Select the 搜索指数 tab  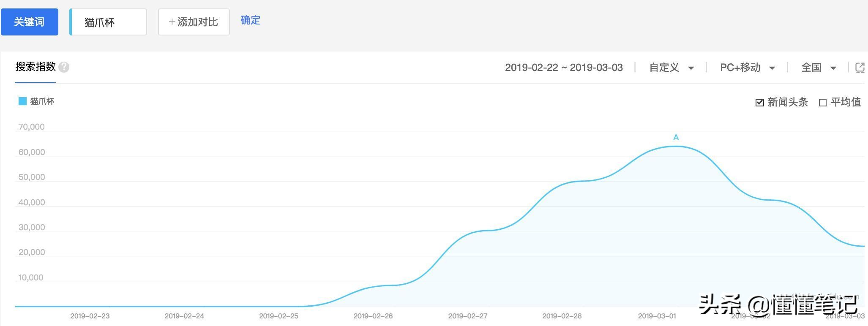[35, 67]
